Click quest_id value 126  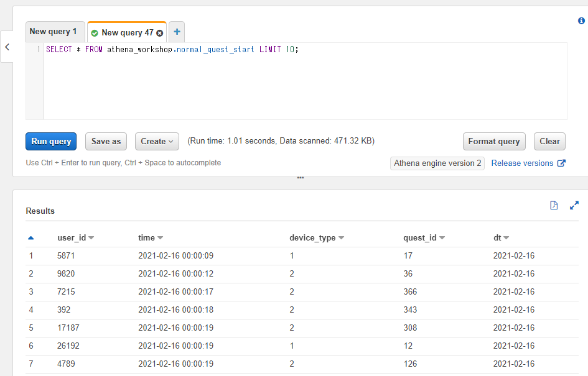(x=410, y=364)
